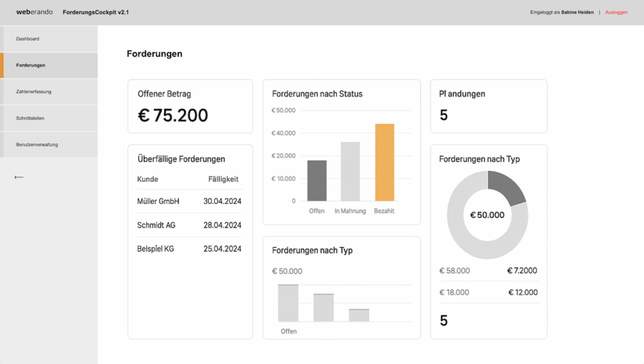Click the Ausloggen link
The image size is (644, 364).
point(616,13)
